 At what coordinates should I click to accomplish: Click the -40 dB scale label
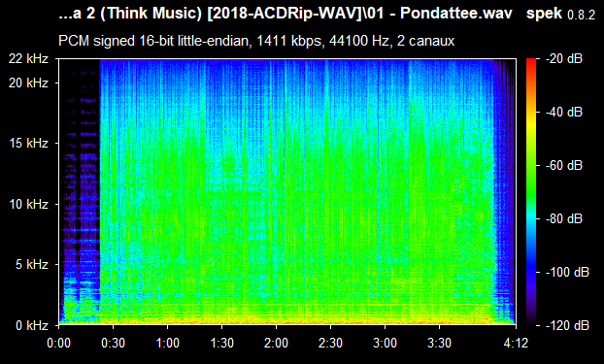point(564,112)
